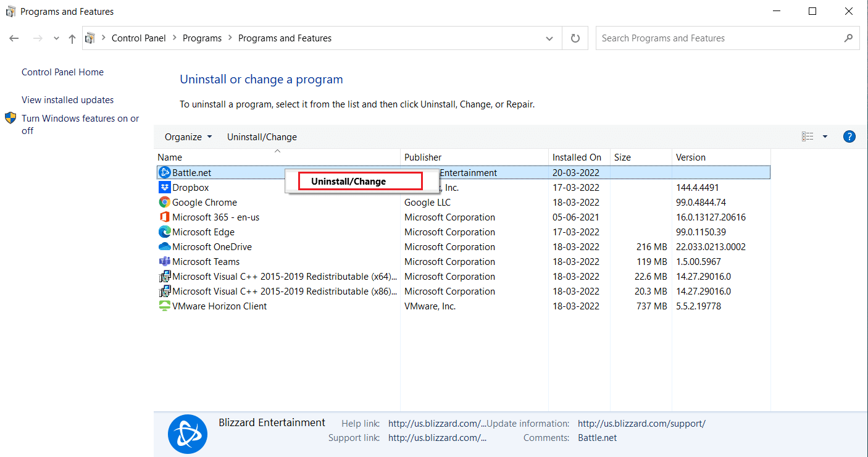The height and width of the screenshot is (457, 868).
Task: Select the Microsoft Teams row
Action: (462, 262)
